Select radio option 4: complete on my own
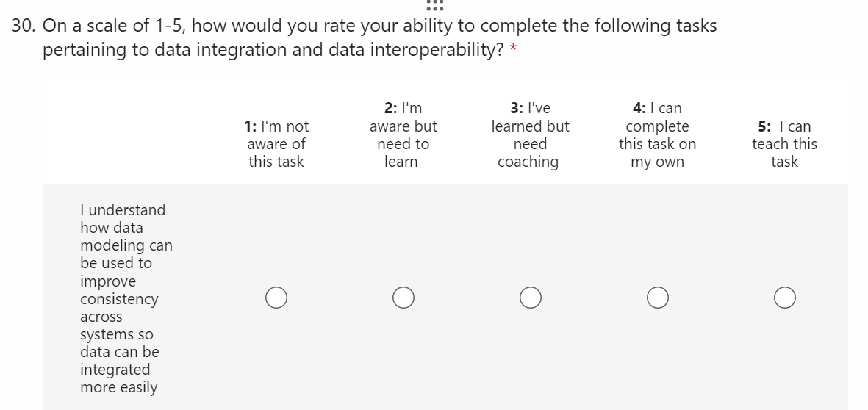 [x=658, y=298]
